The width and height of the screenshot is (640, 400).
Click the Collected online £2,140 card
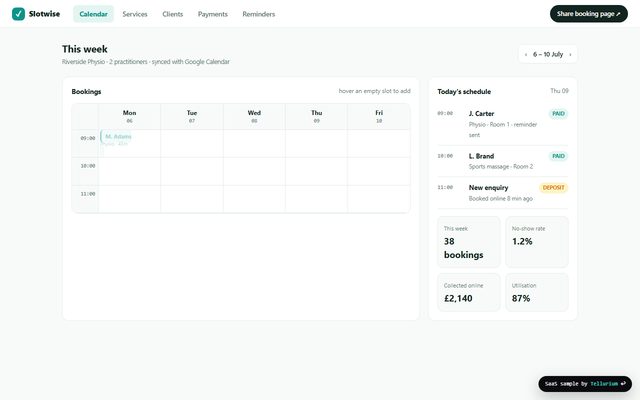click(469, 292)
